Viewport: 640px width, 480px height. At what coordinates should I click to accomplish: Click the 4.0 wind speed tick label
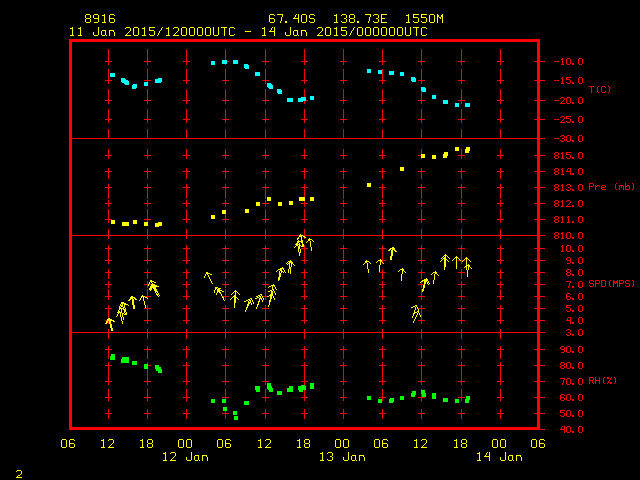click(x=575, y=321)
